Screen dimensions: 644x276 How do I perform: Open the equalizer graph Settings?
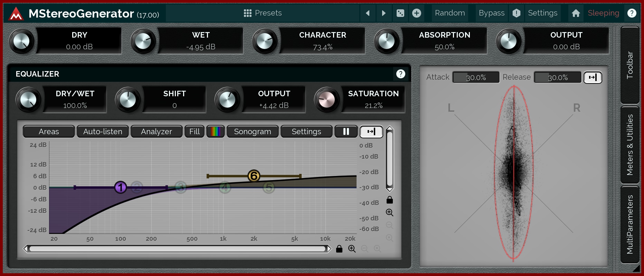pos(306,131)
